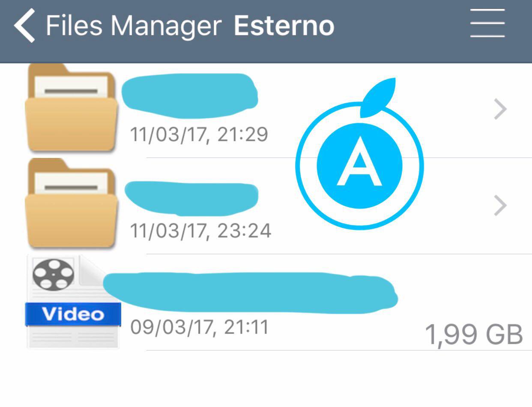The image size is (532, 407).
Task: Click the 1,99 GB file size
Action: 474,334
